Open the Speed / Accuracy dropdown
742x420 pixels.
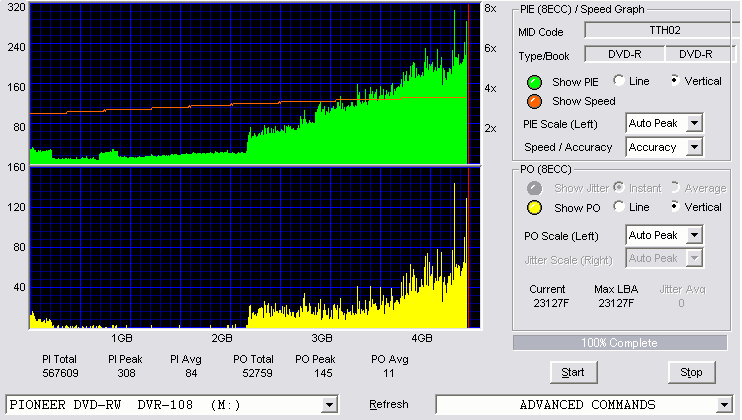point(694,147)
